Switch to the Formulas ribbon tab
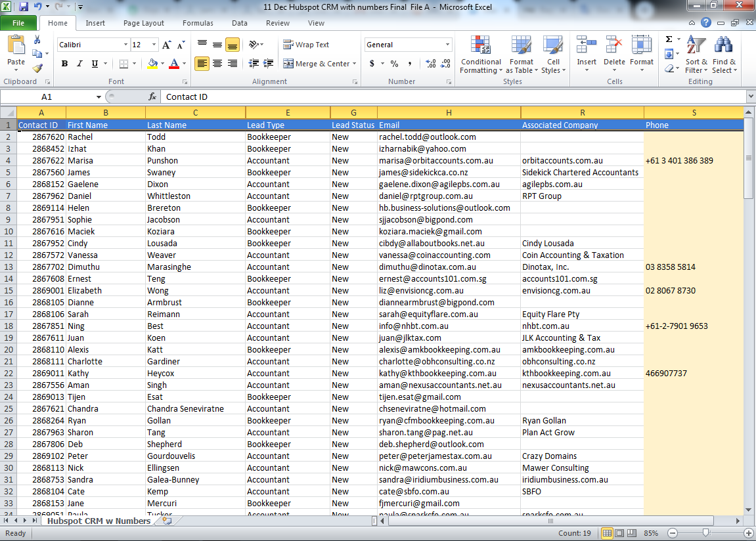 tap(198, 23)
